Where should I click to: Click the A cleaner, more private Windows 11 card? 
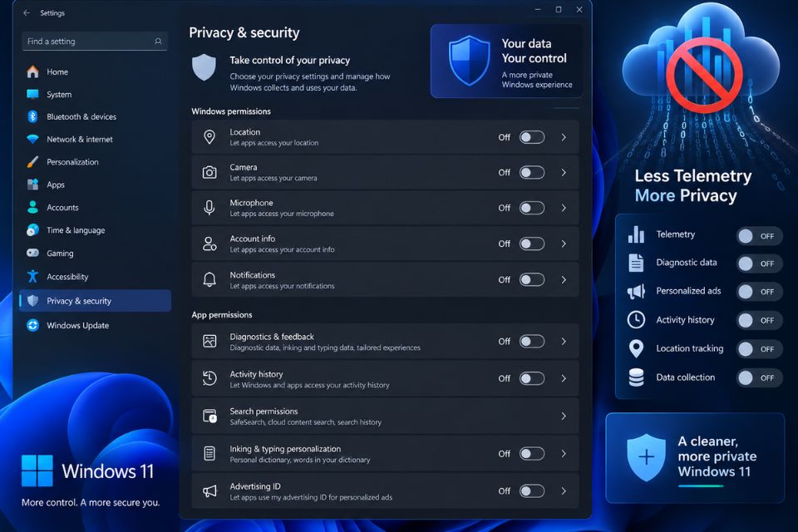click(695, 458)
